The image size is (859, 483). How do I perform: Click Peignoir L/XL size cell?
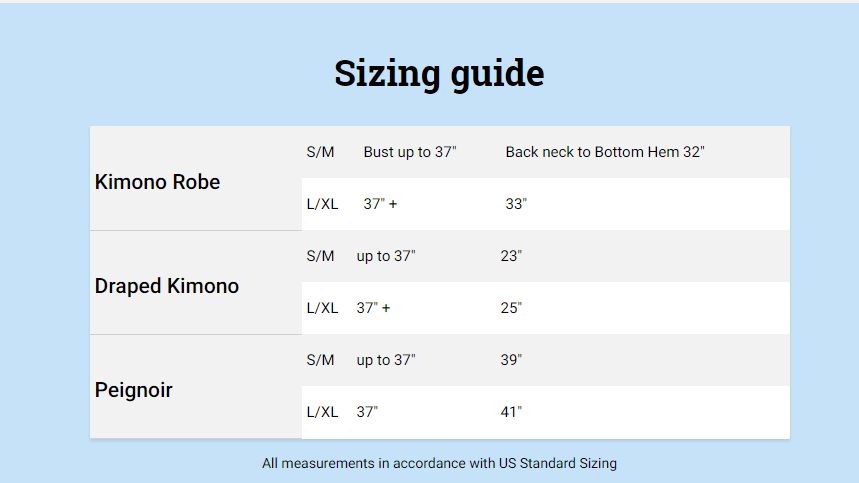[x=322, y=412]
